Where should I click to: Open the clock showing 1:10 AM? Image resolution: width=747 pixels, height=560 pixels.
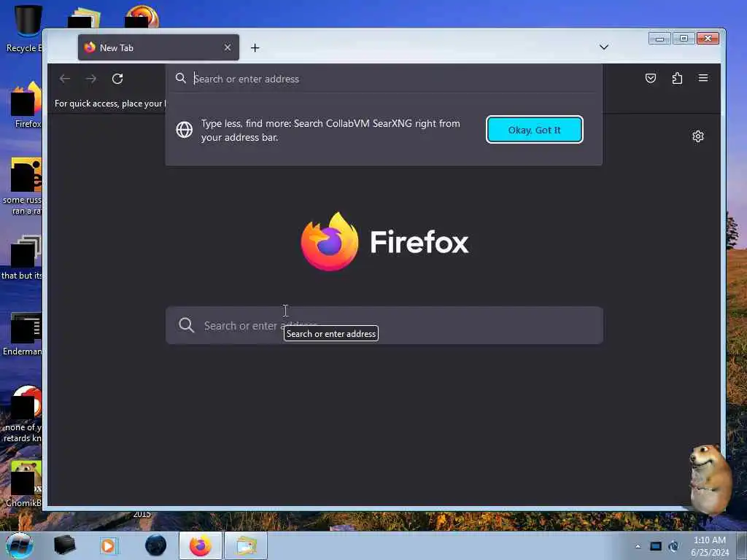710,546
